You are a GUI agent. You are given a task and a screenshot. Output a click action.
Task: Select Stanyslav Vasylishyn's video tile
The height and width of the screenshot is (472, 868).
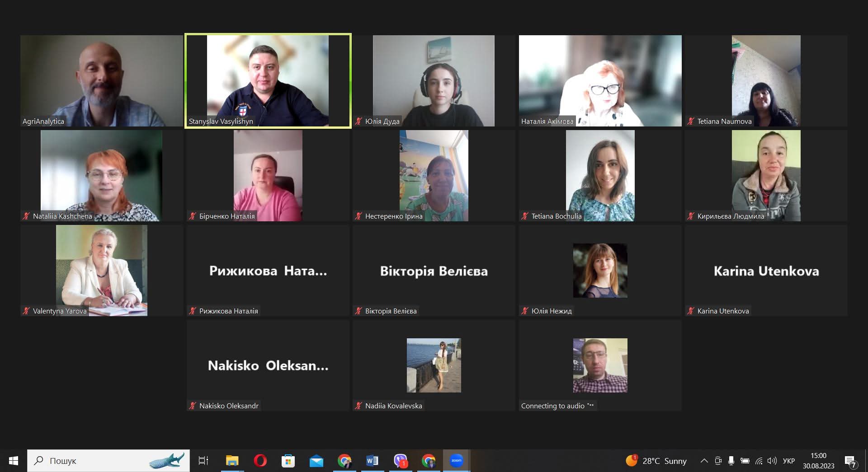coord(268,81)
